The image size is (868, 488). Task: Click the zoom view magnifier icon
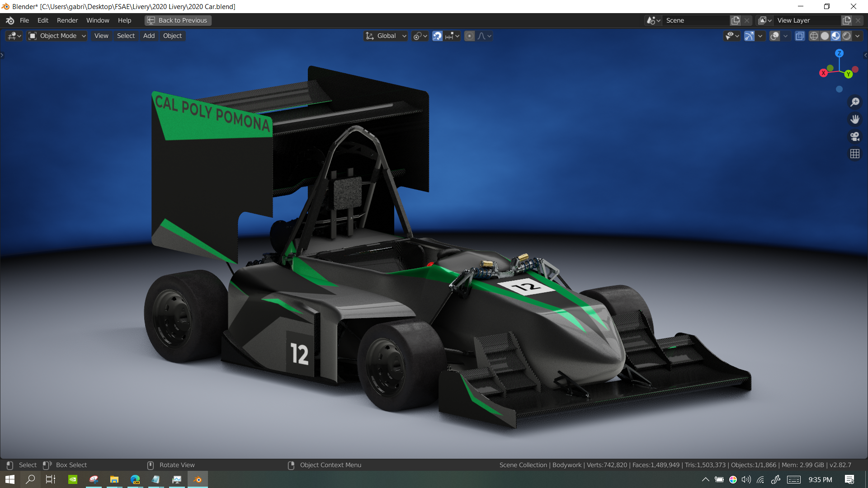854,102
